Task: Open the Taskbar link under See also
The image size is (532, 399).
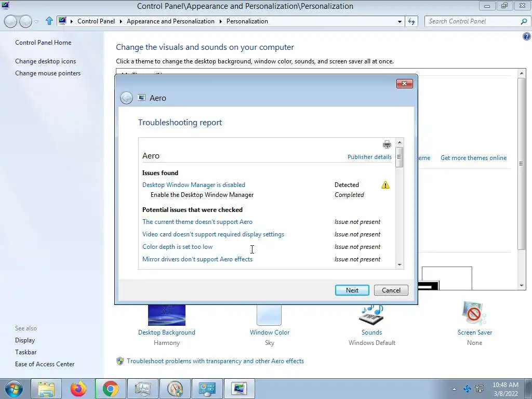Action: click(26, 352)
